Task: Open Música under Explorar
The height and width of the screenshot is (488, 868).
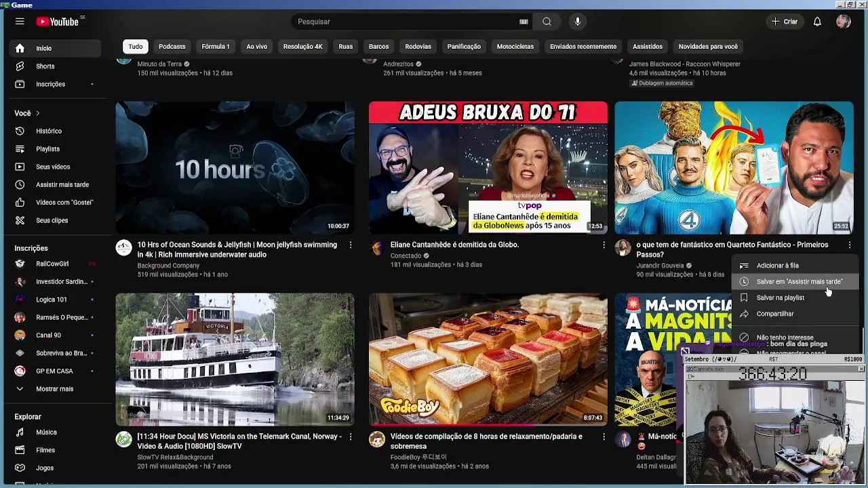Action: [56, 432]
